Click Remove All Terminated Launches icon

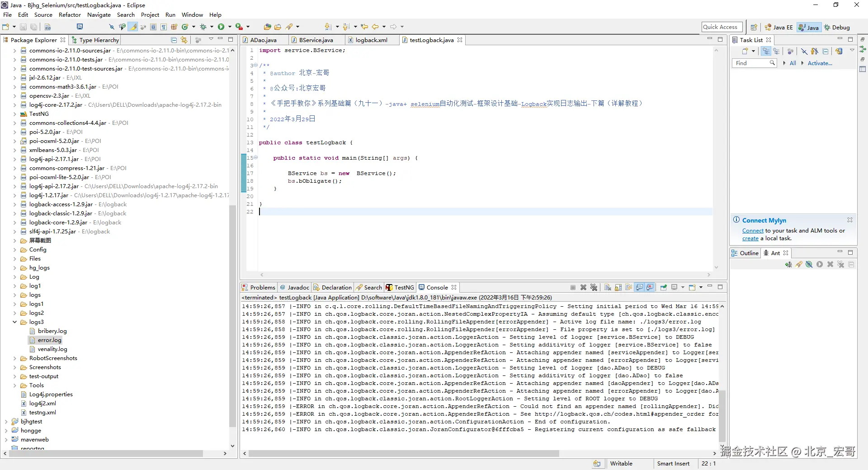pos(594,288)
